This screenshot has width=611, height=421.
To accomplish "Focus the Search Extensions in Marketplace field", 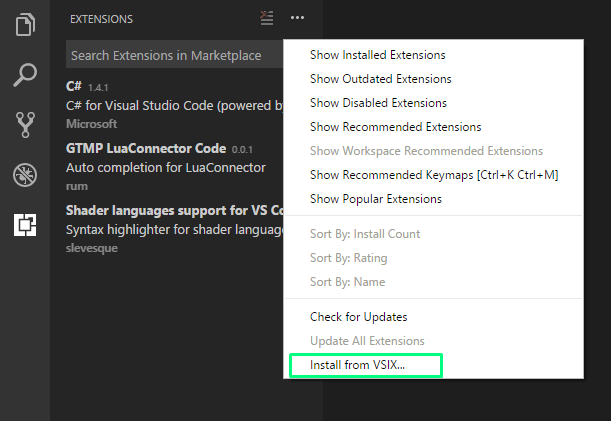I will click(174, 54).
